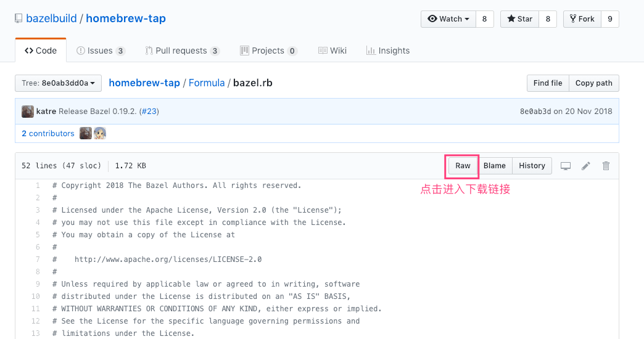Image resolution: width=644 pixels, height=339 pixels.
Task: Click the first contributor avatar thumbnail
Action: (x=86, y=133)
